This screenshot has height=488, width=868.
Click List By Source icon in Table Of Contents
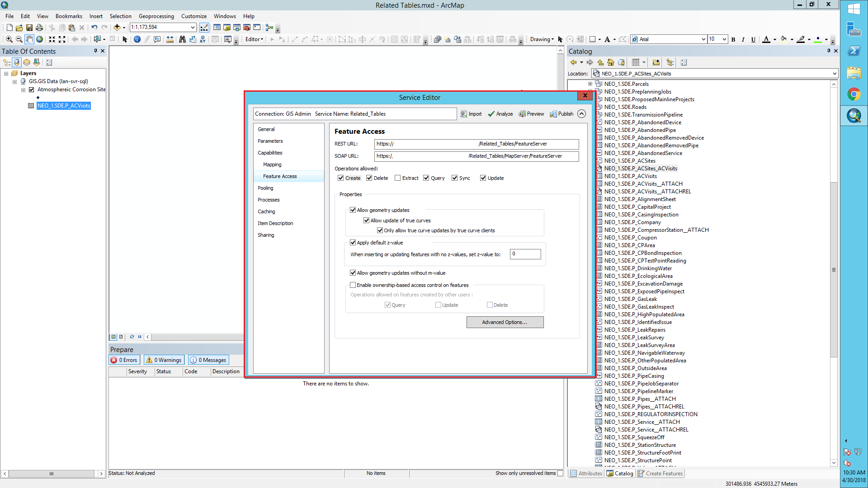(17, 62)
